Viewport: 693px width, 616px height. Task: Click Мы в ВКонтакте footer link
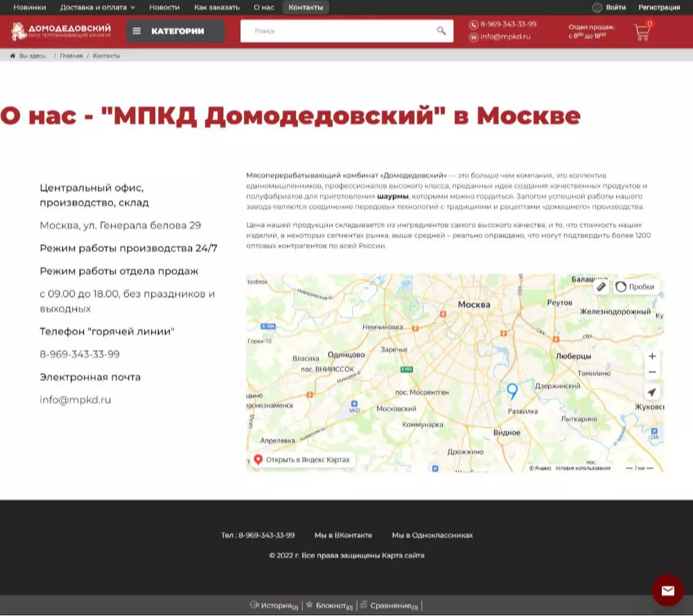point(343,535)
